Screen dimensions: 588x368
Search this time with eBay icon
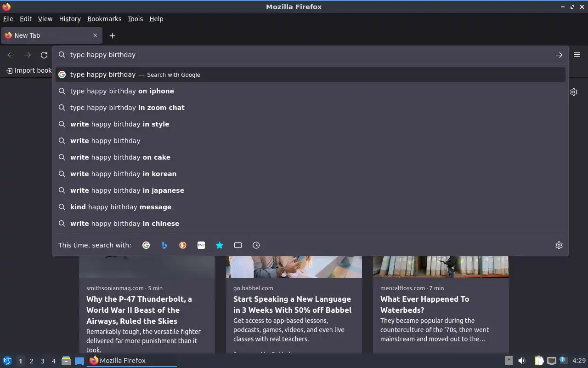pos(201,245)
